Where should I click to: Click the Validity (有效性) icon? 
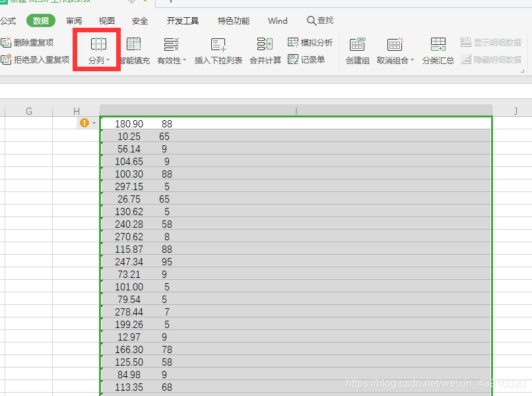(172, 44)
